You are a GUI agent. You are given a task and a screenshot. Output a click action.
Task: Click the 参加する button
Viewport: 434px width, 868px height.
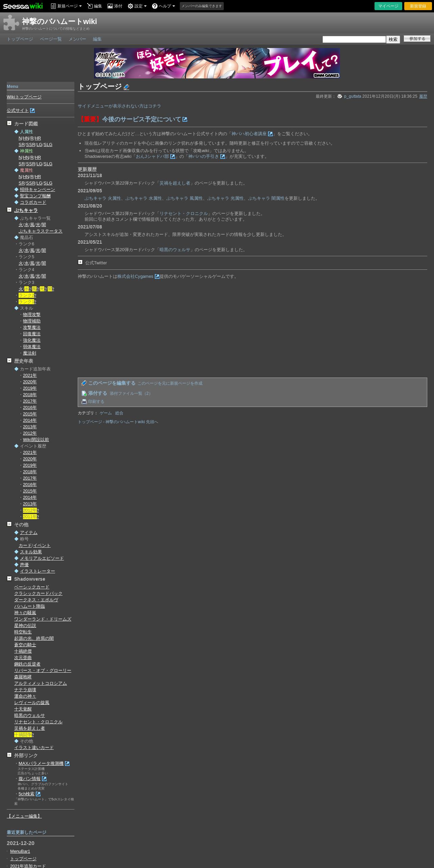[x=417, y=39]
